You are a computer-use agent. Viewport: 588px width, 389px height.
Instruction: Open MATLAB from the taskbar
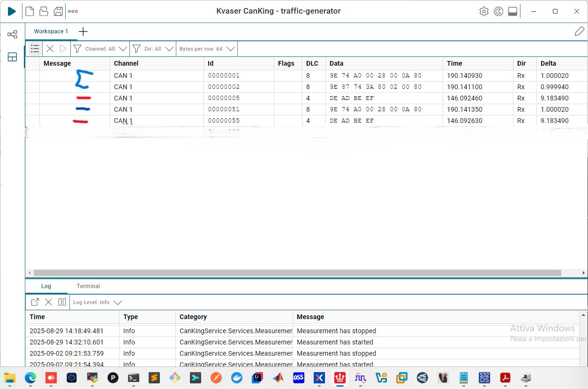tap(278, 378)
